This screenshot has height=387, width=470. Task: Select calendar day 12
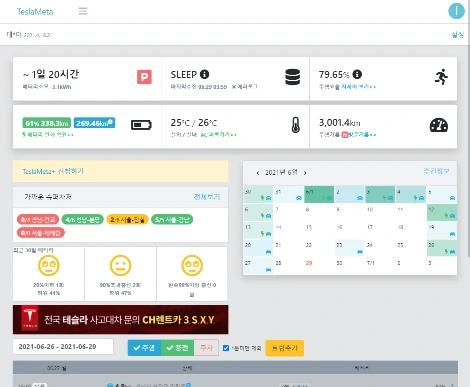442,212
